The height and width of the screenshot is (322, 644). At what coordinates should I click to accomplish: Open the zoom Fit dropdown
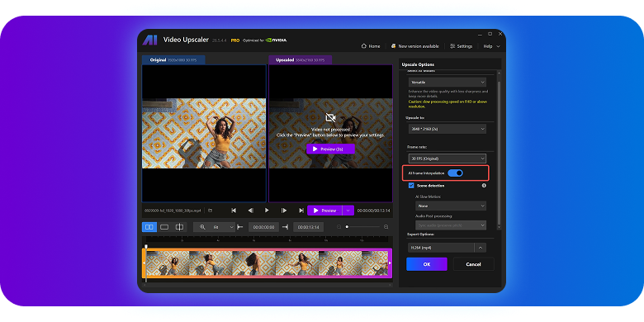pyautogui.click(x=223, y=227)
